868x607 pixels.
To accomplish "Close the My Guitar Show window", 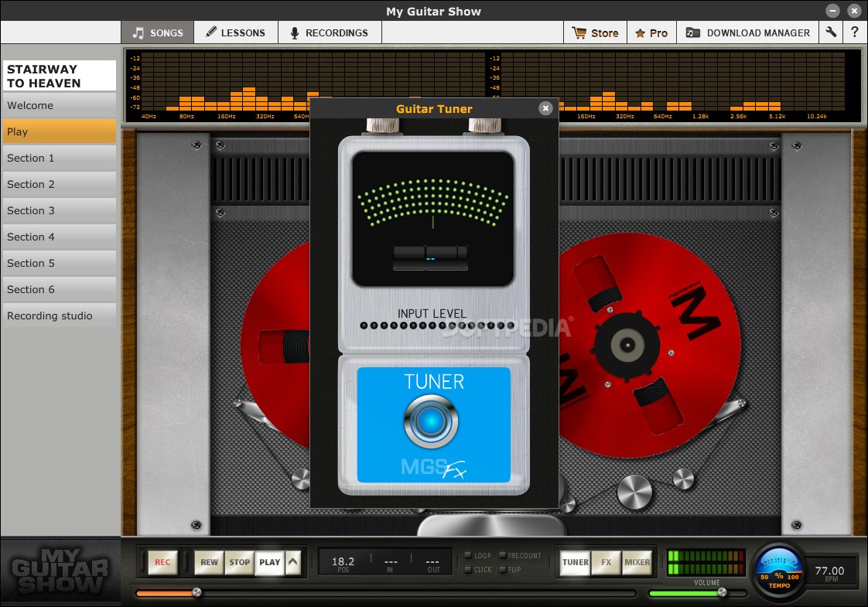I will click(854, 11).
